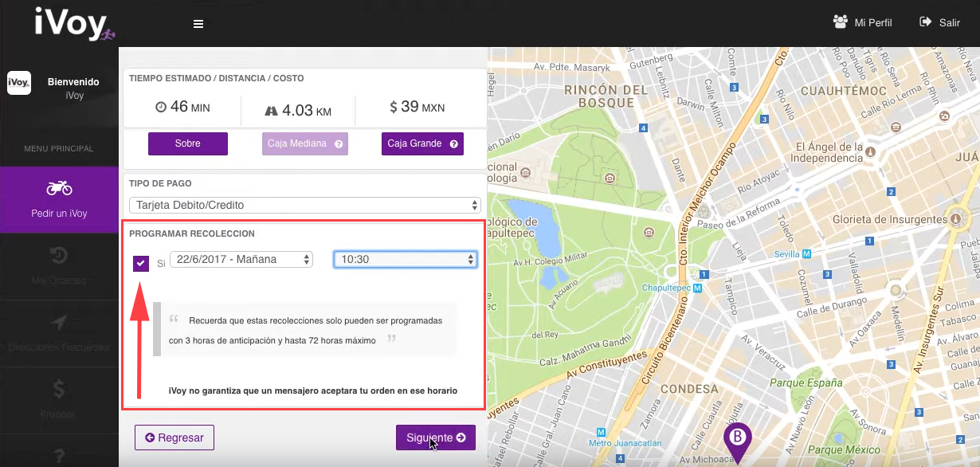980x467 pixels.
Task: Click the help icon on Caja Grande
Action: pos(453,143)
